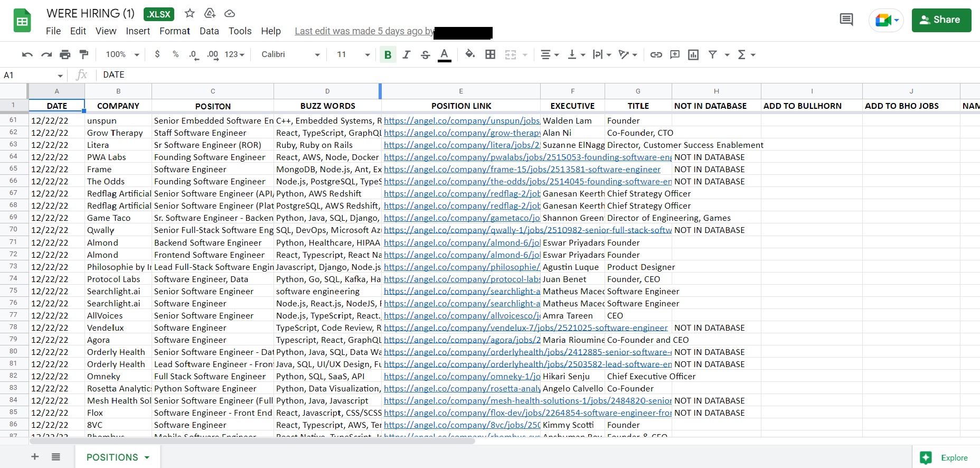Open text rotation dropdown
This screenshot has width=980, height=468.
coord(628,54)
